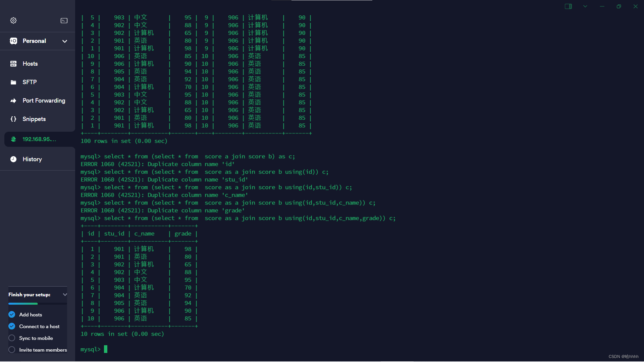Click the Snippets braces icon
The image size is (644, 362).
[13, 119]
